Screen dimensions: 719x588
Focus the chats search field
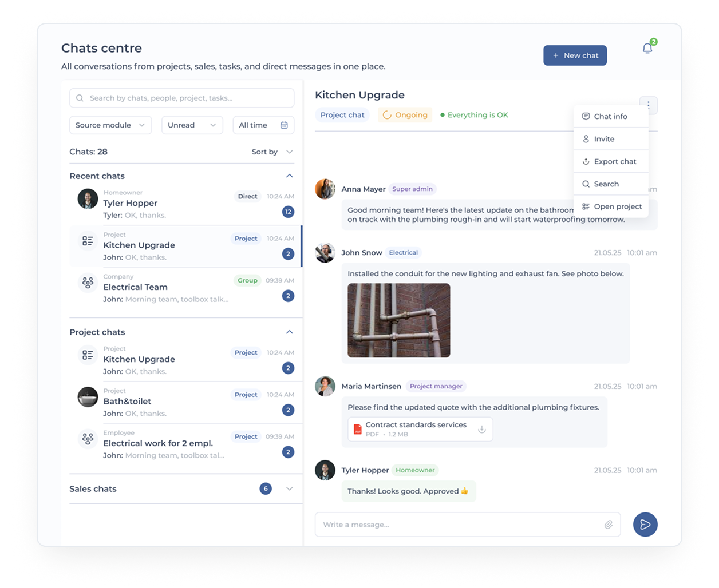point(182,98)
